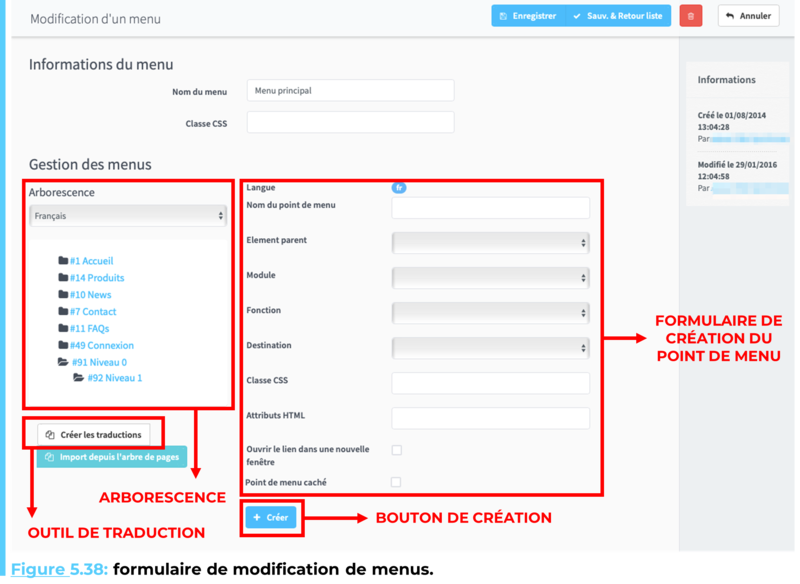Click 'Modifié le 29/01/2016' info text

(x=737, y=165)
